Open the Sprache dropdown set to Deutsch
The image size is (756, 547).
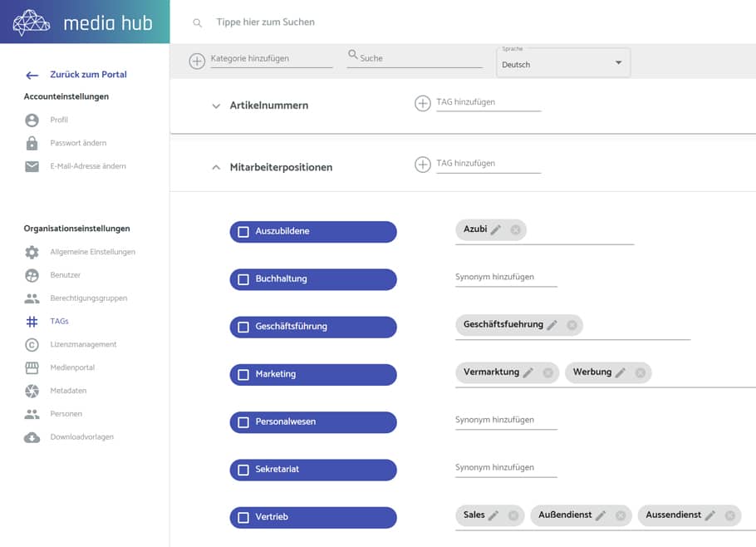(562, 64)
